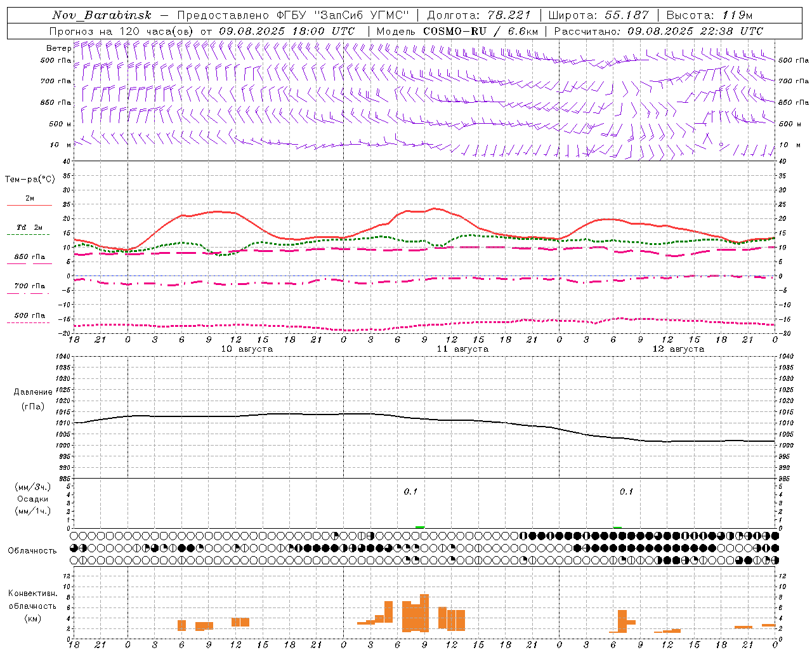Select the provider text ФГБУ "ЗапСиб УГМС"
Image resolution: width=812 pixels, height=650 pixels.
[344, 15]
